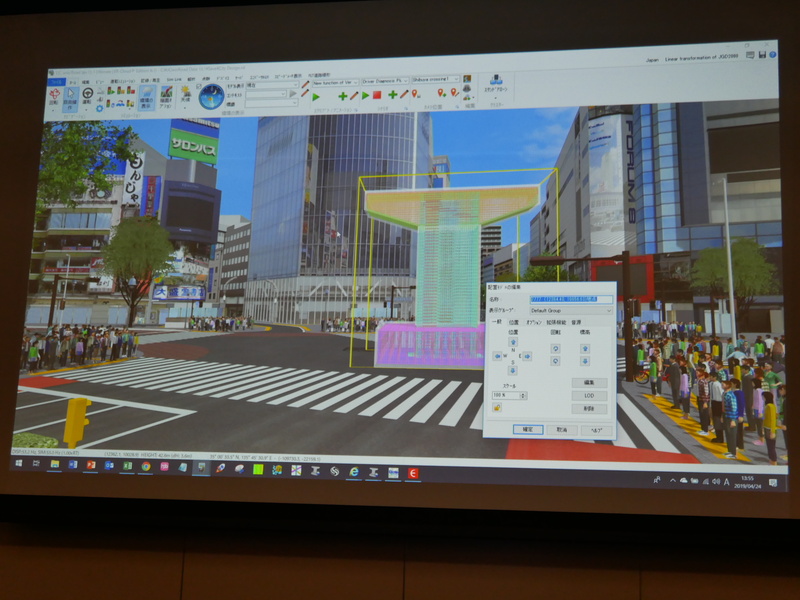Switch to the 位置 tab in the dialog
800x600 pixels.
(x=513, y=322)
